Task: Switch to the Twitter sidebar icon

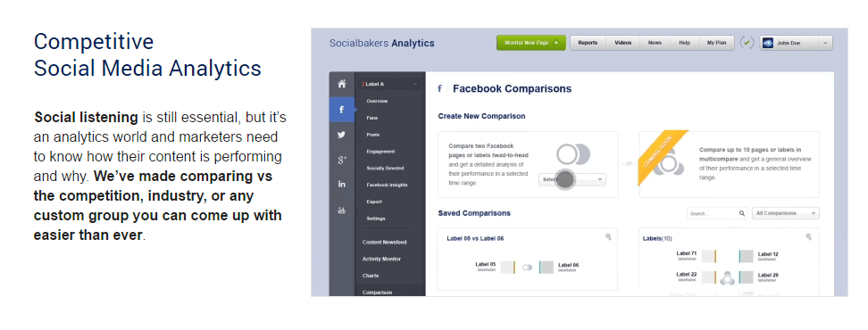Action: (x=341, y=135)
